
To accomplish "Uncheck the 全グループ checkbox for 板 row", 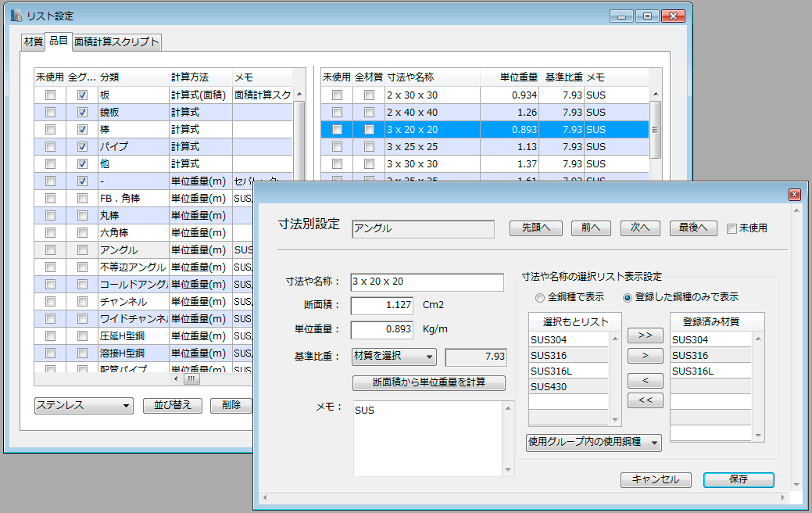I will pyautogui.click(x=82, y=95).
